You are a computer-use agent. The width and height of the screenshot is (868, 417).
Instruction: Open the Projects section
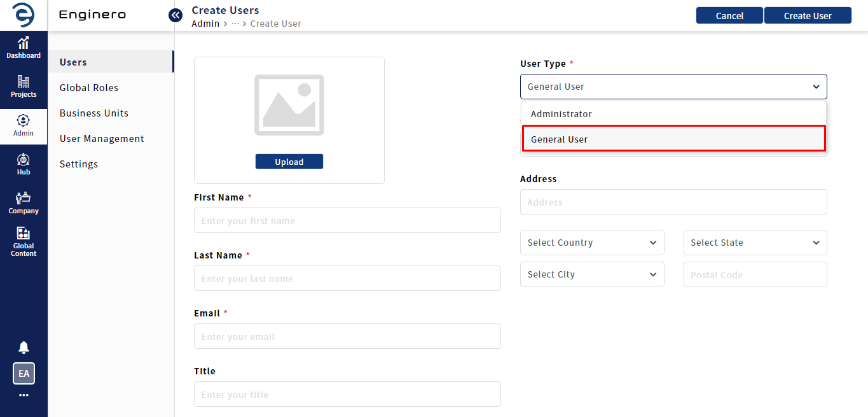tap(24, 87)
